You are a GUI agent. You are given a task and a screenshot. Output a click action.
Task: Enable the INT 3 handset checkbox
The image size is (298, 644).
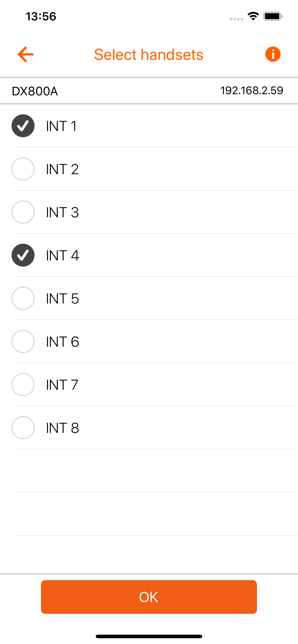[x=23, y=212]
